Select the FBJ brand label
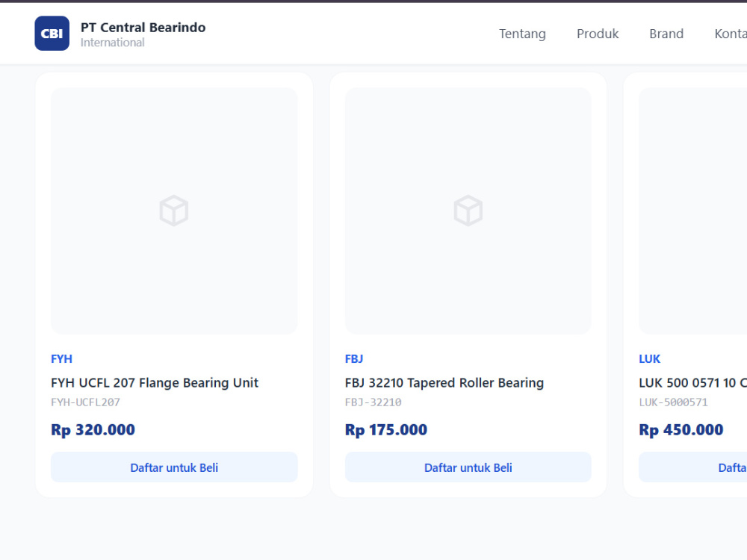 coord(354,358)
